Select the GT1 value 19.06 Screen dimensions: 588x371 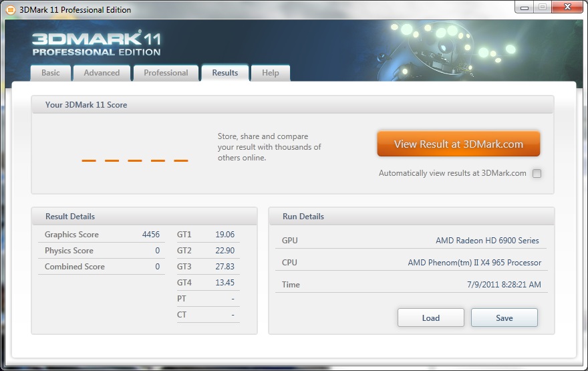(x=225, y=235)
